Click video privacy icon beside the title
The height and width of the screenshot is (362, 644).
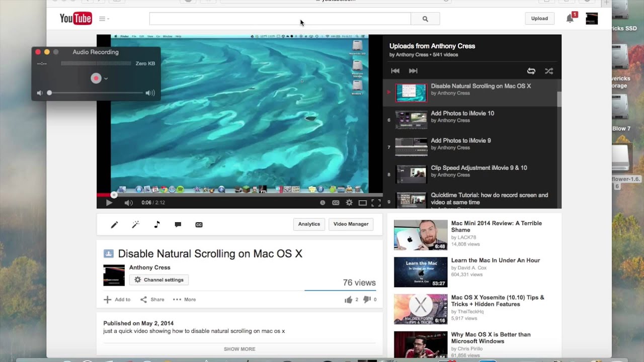tap(108, 254)
